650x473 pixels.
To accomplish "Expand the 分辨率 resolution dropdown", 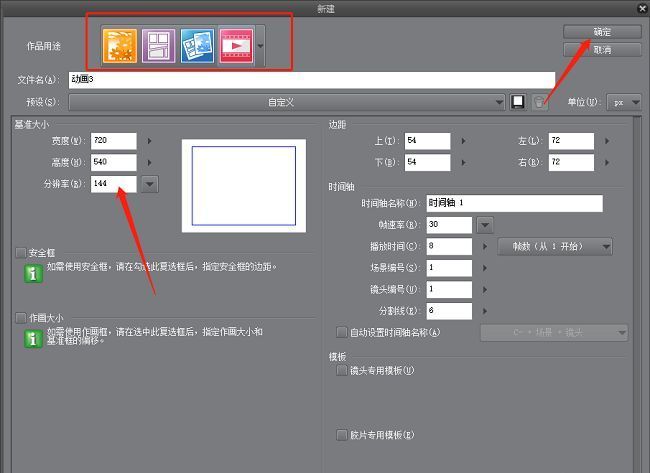I will click(x=150, y=183).
